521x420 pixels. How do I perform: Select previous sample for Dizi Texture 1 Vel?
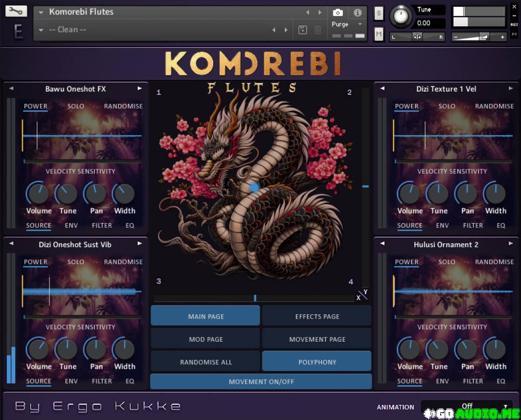383,89
